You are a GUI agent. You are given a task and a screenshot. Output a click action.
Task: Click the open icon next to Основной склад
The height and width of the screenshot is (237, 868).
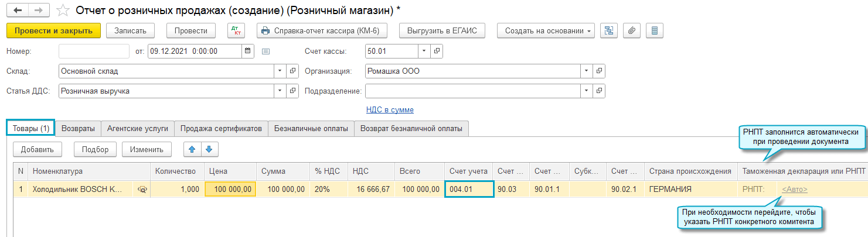293,71
